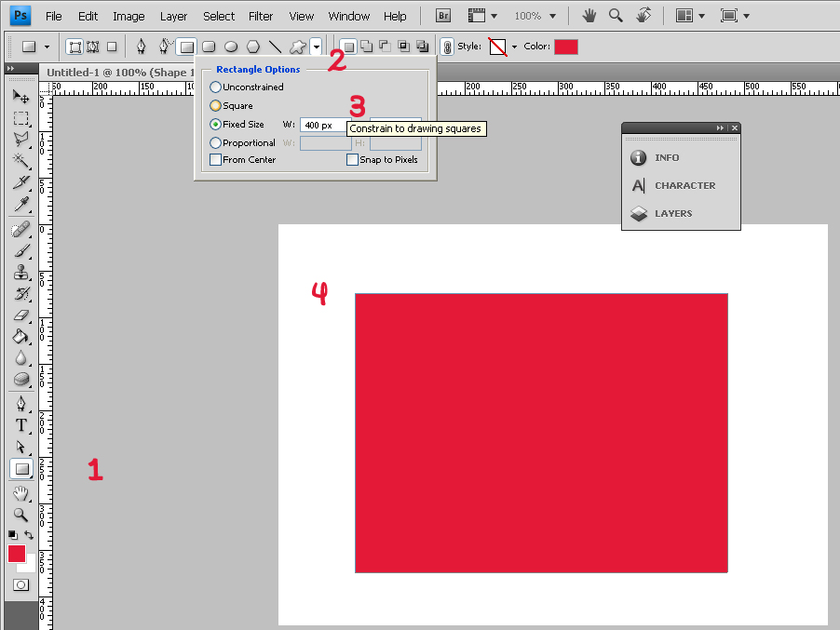Open the 100% zoom level dropdown
The image size is (840, 630).
tap(552, 16)
